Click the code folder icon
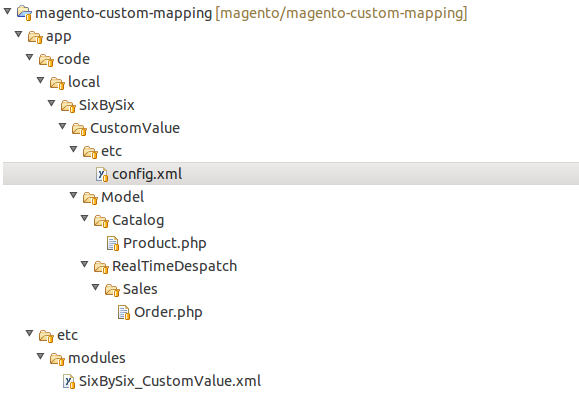579x396 pixels. pyautogui.click(x=47, y=59)
